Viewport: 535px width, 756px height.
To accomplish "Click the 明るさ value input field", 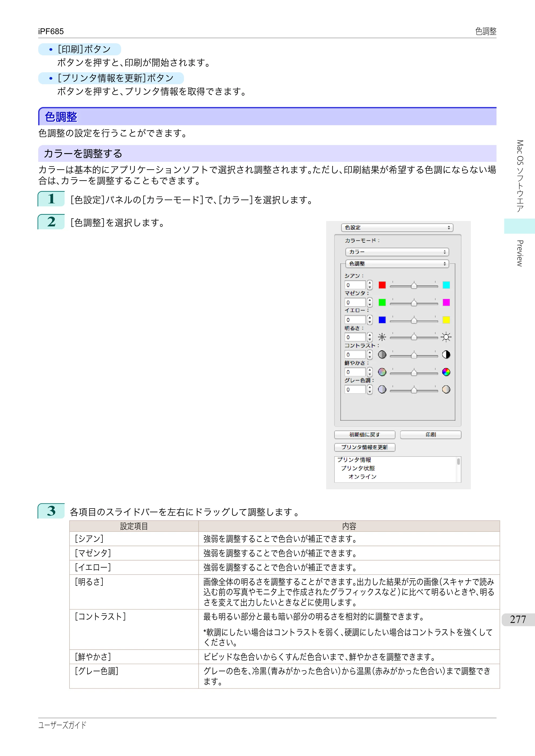I will [355, 337].
